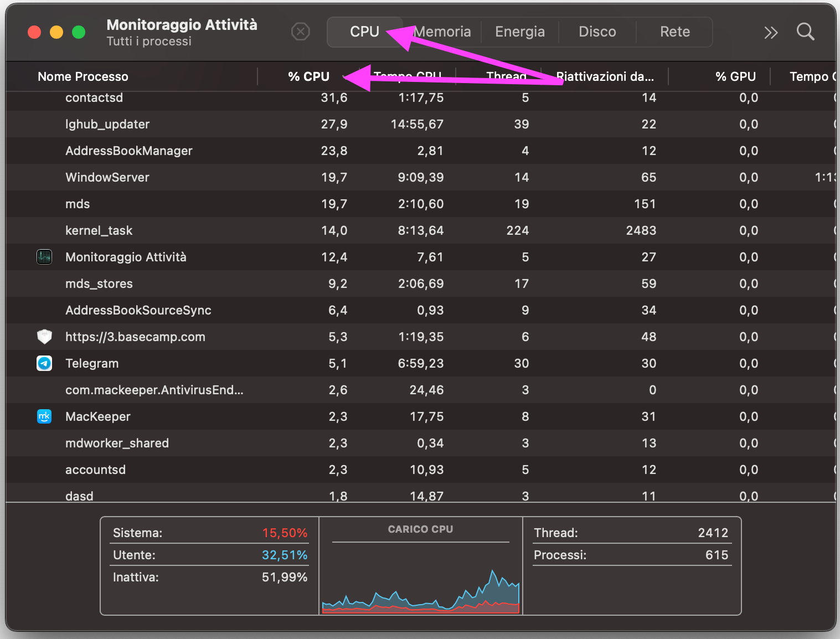Click the % GPU column header
This screenshot has width=840, height=639.
pyautogui.click(x=735, y=76)
